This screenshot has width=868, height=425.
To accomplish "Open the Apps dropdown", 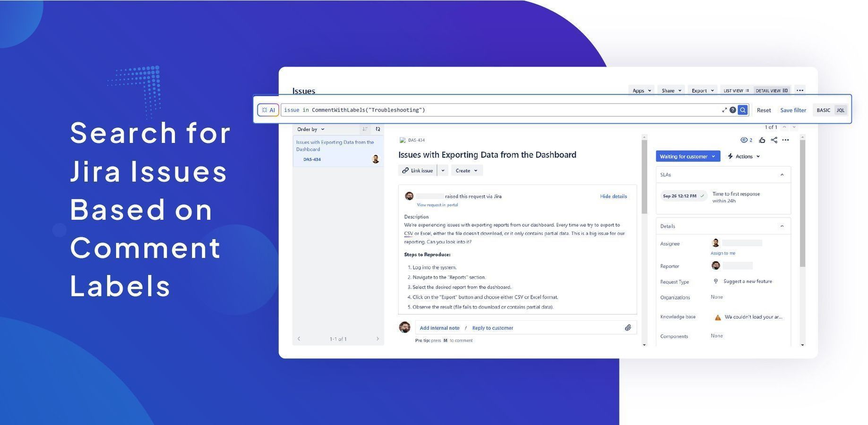I will (x=642, y=91).
